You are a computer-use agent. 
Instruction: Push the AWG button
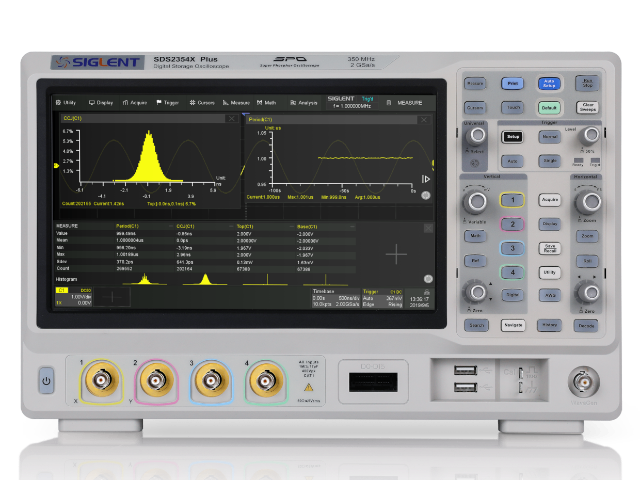(549, 295)
